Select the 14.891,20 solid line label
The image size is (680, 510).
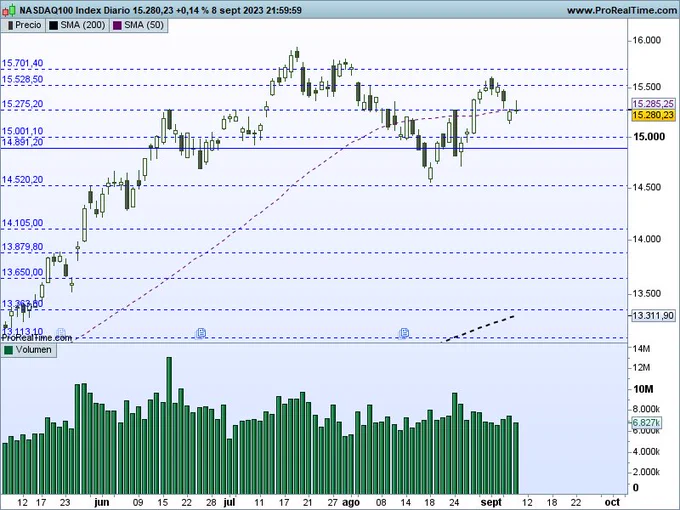coord(23,142)
